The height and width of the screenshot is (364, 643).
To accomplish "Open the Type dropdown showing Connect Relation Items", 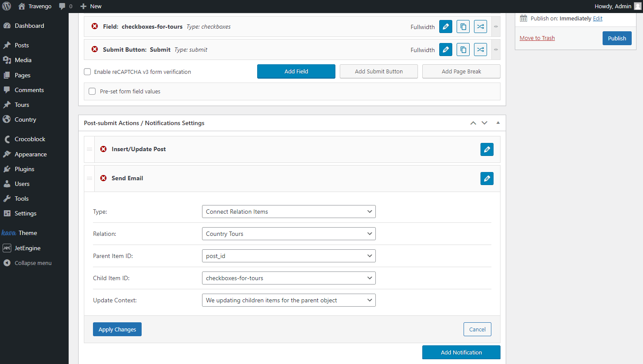I will [x=289, y=212].
